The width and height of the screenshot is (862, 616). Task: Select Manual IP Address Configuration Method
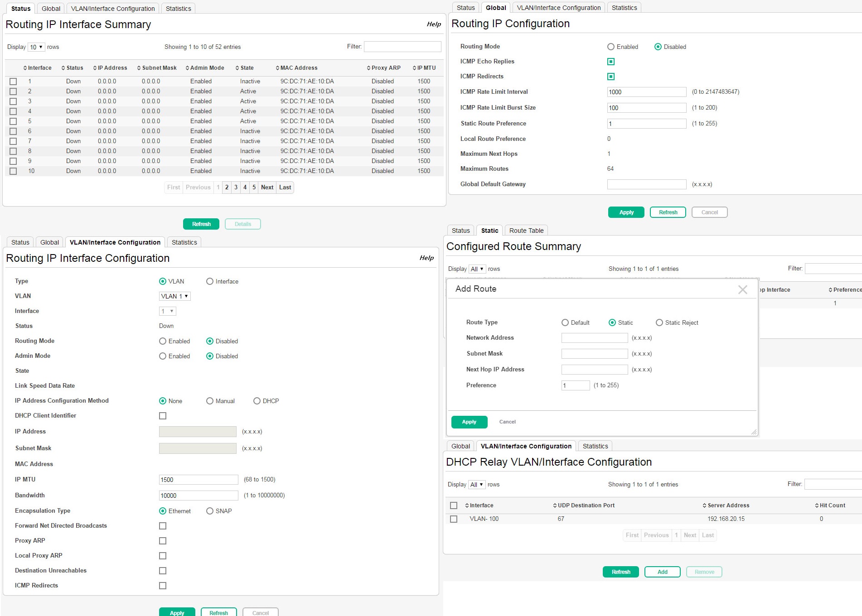click(210, 401)
